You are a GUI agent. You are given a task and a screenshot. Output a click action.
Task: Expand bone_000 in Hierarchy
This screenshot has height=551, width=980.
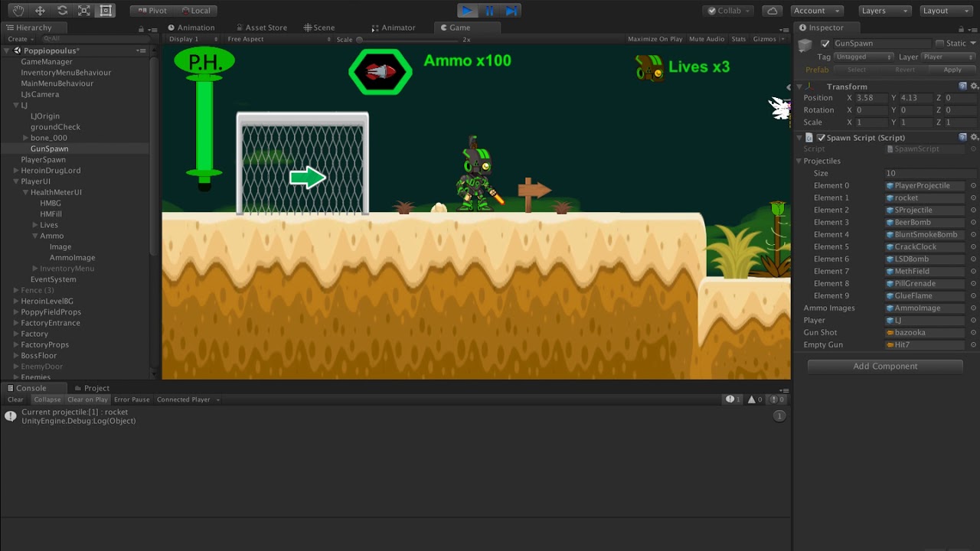pos(25,138)
